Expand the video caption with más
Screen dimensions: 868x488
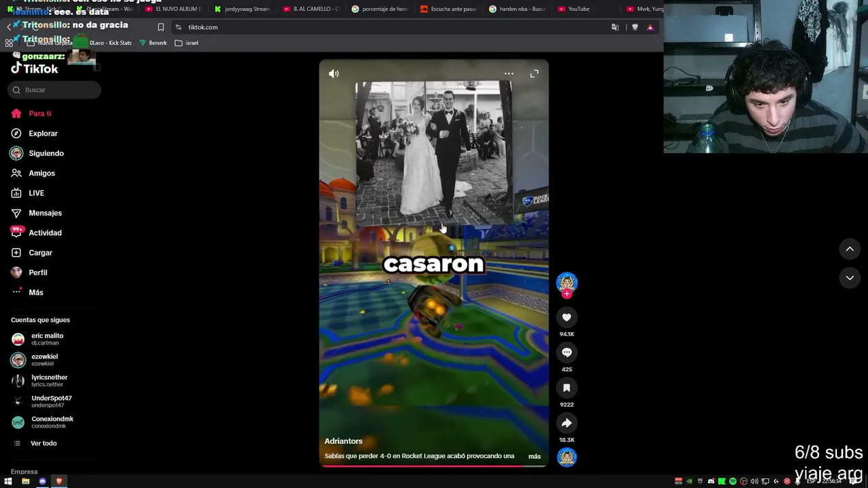coord(534,456)
